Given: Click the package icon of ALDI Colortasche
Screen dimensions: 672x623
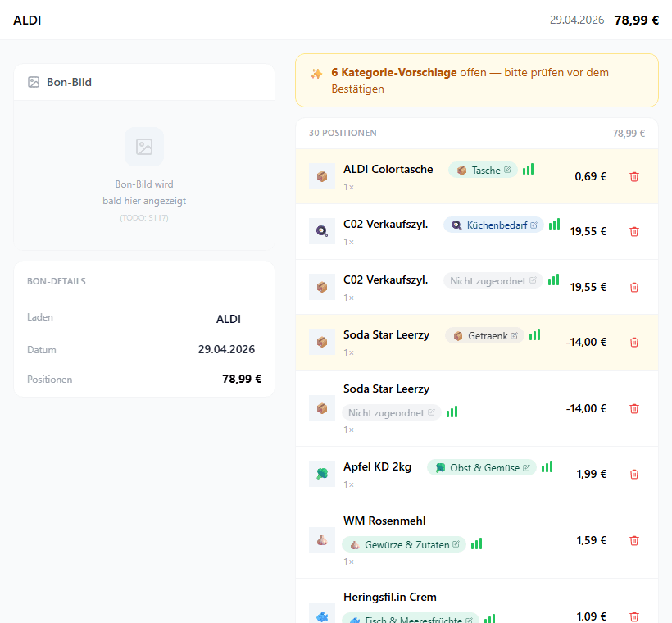Looking at the screenshot, I should [322, 176].
